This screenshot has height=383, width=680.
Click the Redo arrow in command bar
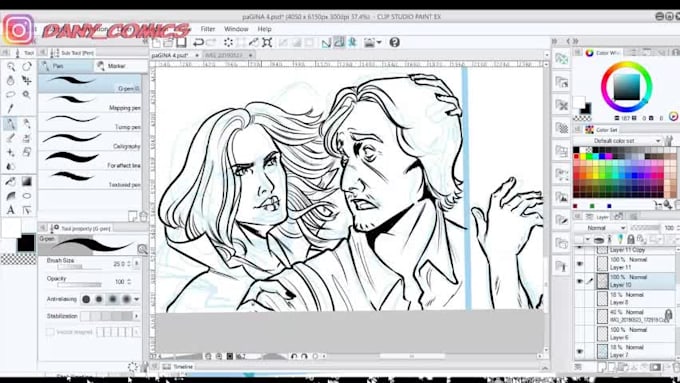click(x=211, y=42)
